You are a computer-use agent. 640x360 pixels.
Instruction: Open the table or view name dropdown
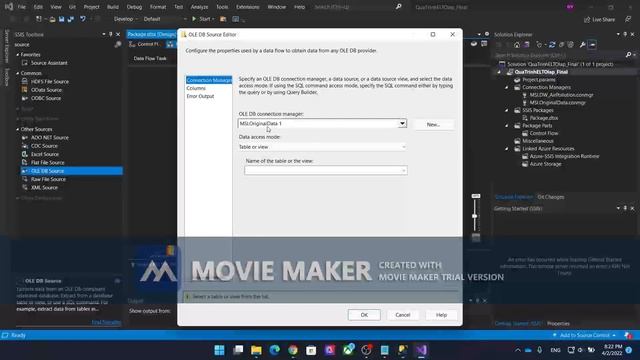click(326, 171)
